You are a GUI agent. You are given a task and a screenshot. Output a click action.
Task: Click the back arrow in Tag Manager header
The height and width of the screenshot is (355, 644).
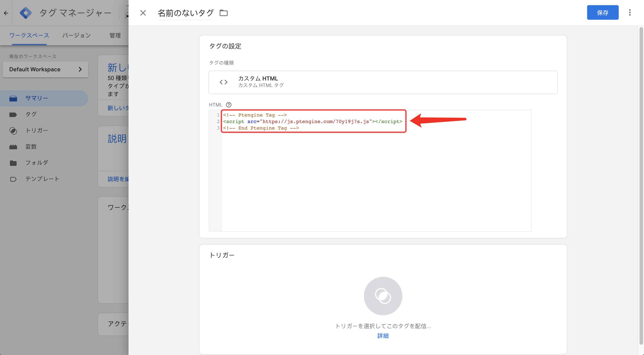(x=6, y=13)
